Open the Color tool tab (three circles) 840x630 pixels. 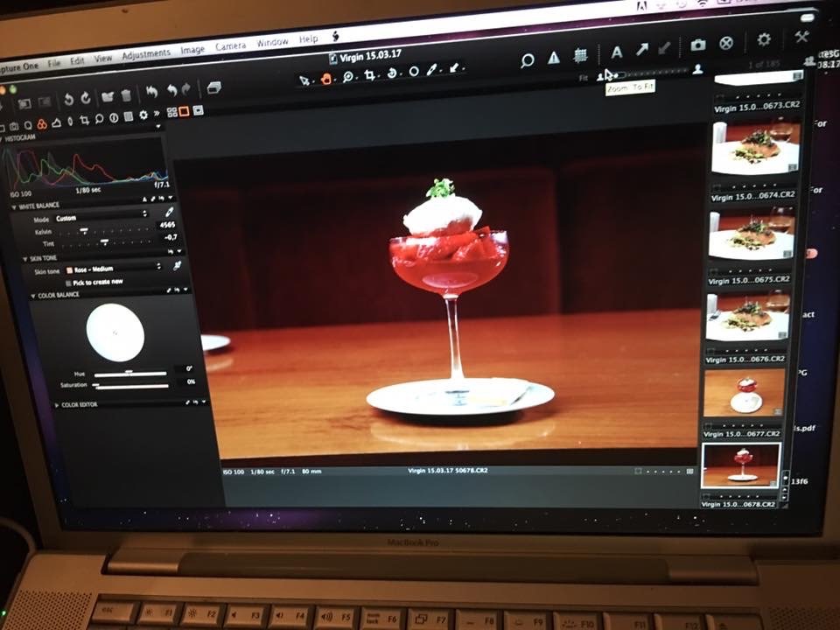[42, 124]
